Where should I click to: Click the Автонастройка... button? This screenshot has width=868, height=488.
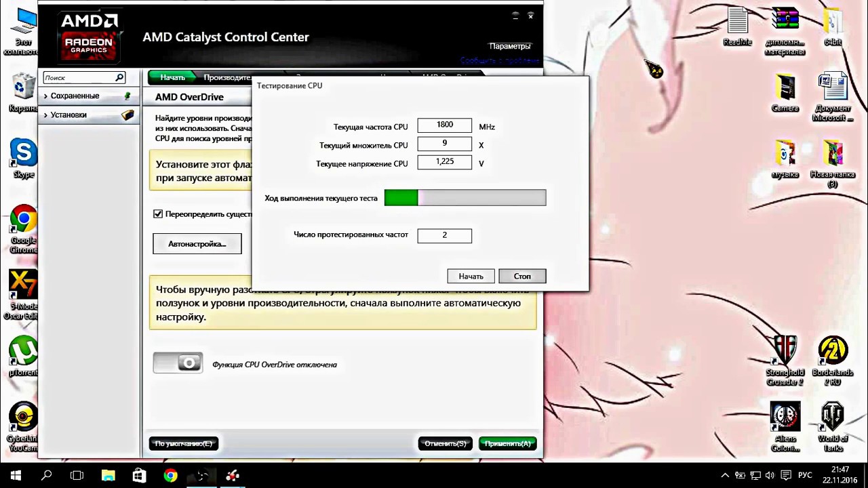[197, 243]
